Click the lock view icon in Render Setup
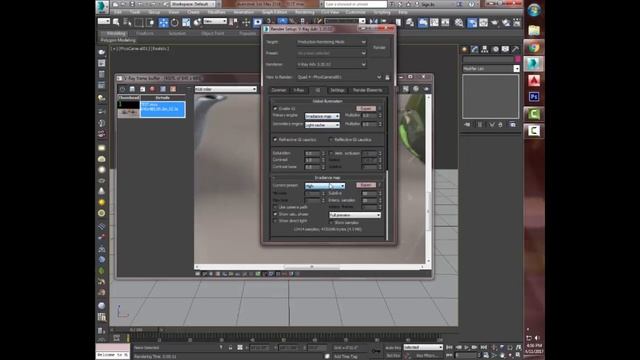640x360 pixels. pyautogui.click(x=387, y=77)
